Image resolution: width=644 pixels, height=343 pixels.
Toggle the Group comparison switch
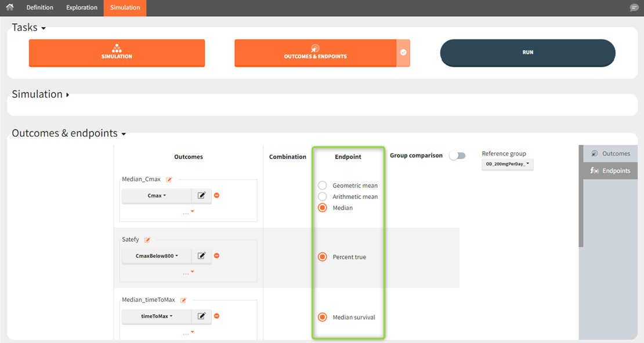(x=457, y=156)
